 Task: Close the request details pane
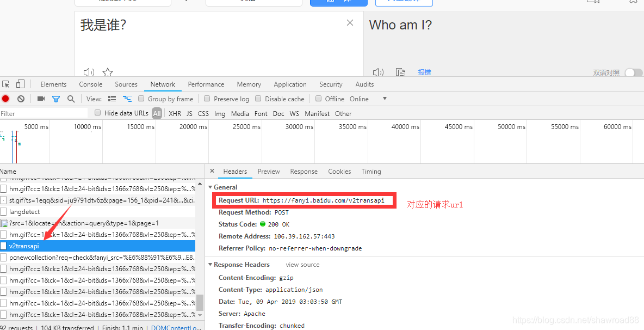[x=212, y=171]
